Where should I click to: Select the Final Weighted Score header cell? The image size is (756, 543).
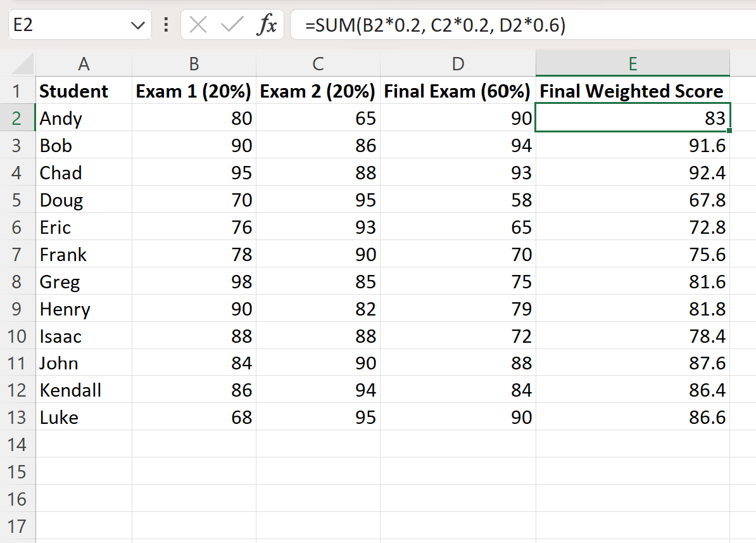click(632, 91)
